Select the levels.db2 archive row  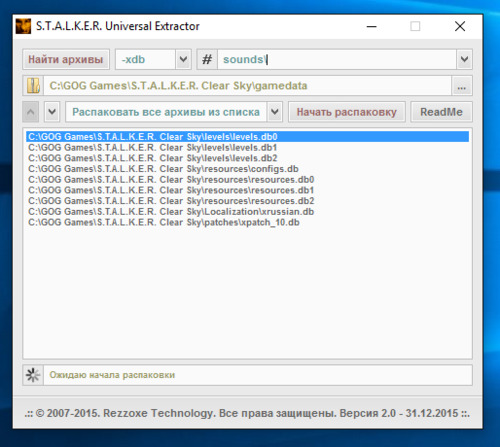[x=248, y=158]
